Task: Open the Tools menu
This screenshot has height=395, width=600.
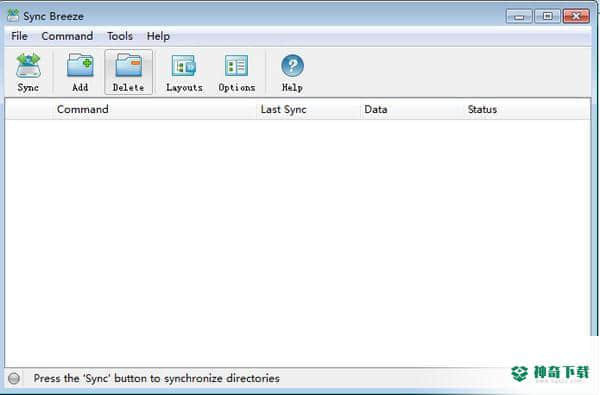Action: [120, 36]
